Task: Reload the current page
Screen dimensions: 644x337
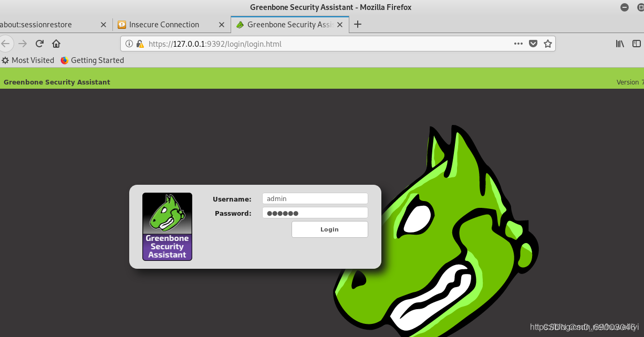Action: 39,44
